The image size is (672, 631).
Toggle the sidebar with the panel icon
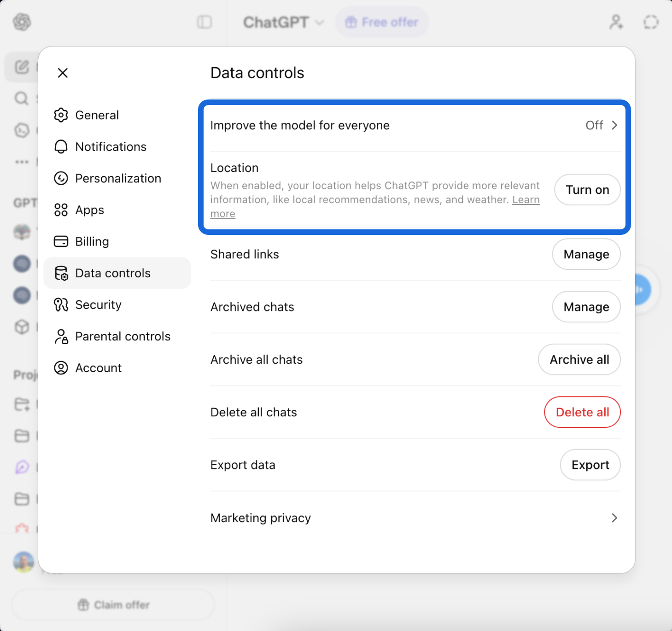click(204, 22)
